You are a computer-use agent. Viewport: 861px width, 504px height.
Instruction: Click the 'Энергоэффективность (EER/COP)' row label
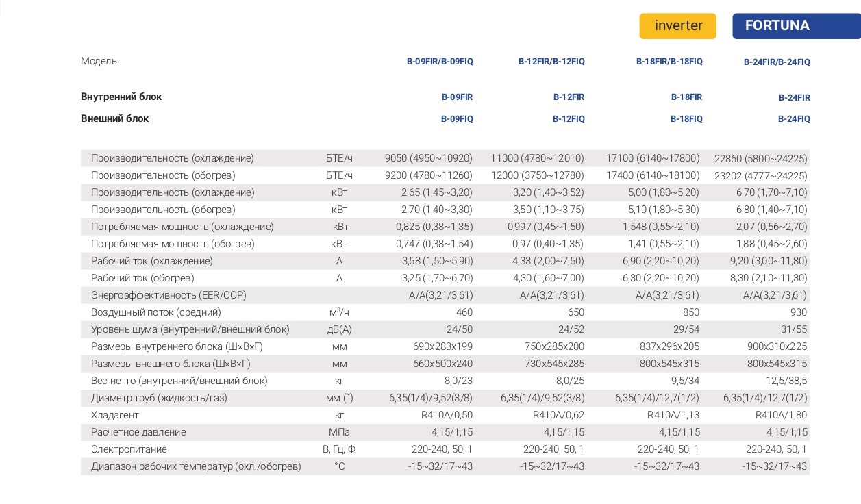[169, 295]
